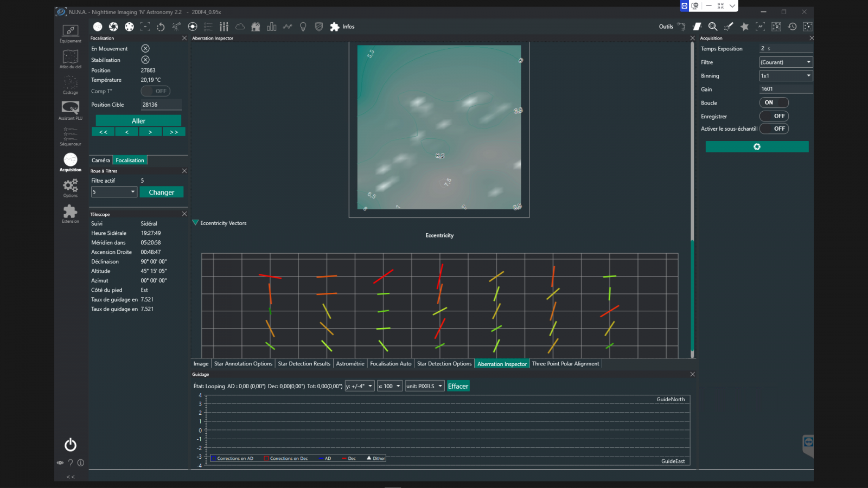Open the Filtre (Courant) dropdown
Screen dimensions: 868x488
(786, 62)
